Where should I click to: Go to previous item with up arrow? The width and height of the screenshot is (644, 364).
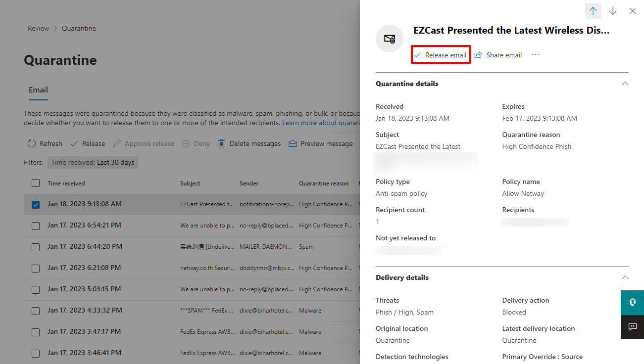(593, 11)
